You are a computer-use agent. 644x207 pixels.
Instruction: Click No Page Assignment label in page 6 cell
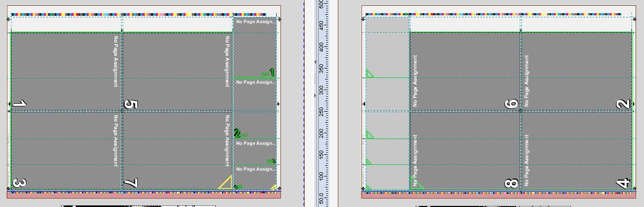[415, 81]
